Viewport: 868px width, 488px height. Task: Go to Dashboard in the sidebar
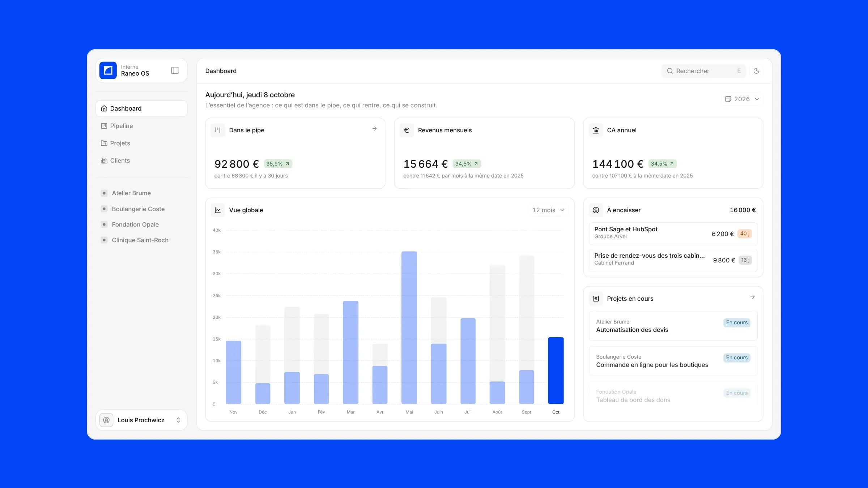pyautogui.click(x=141, y=108)
